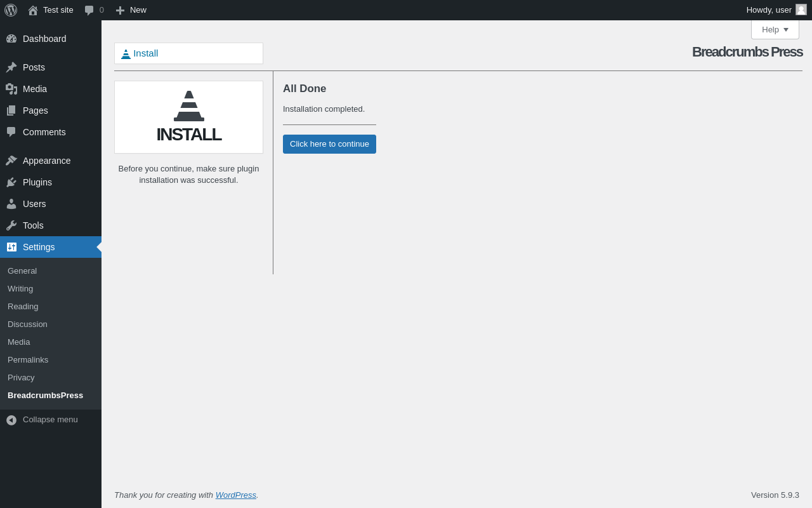
Task: Click the small cone icon in Install tab
Action: (x=126, y=54)
